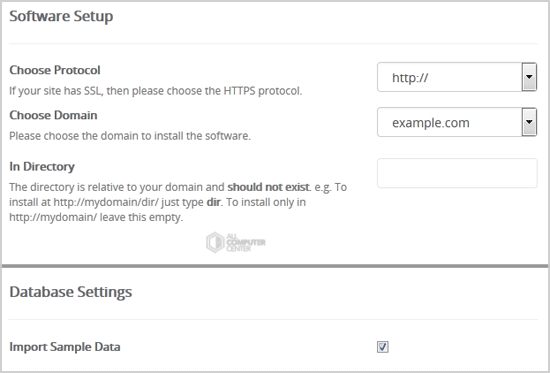Click the SSL HTTPS protocol hint text
The width and height of the screenshot is (550, 373).
coord(155,91)
